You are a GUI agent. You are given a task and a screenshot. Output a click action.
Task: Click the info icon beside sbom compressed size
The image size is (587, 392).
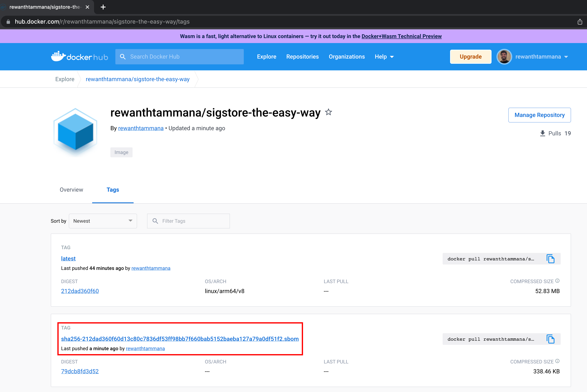[557, 361]
